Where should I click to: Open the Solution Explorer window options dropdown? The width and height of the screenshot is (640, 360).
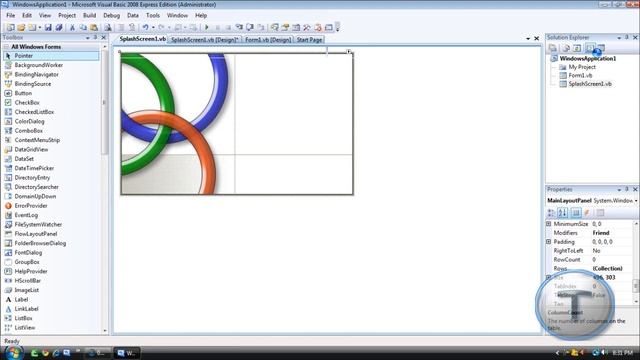pyautogui.click(x=619, y=38)
